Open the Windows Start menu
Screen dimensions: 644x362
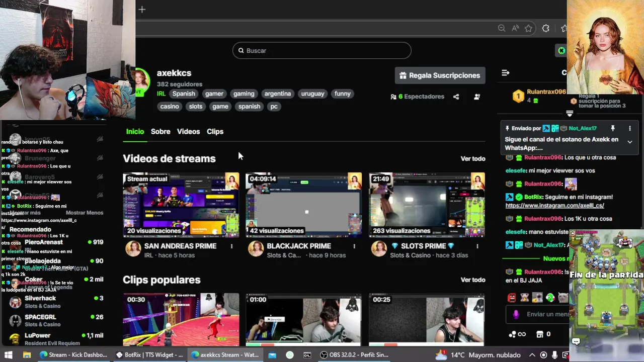(9, 354)
